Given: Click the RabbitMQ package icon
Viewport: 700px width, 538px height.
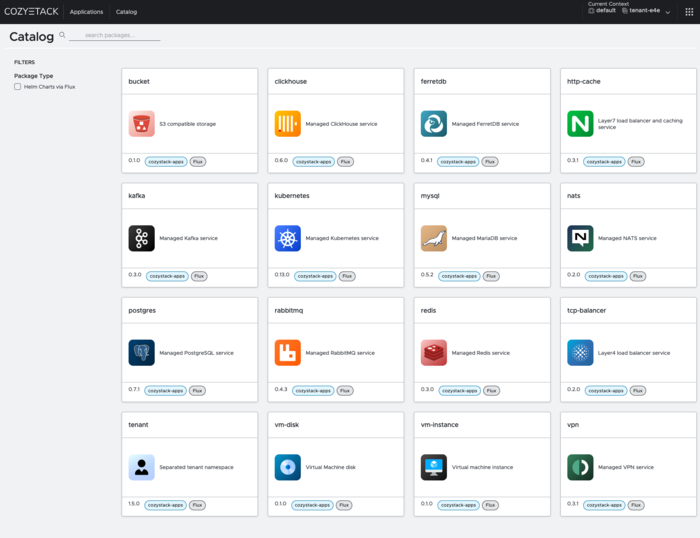Looking at the screenshot, I should tap(287, 352).
